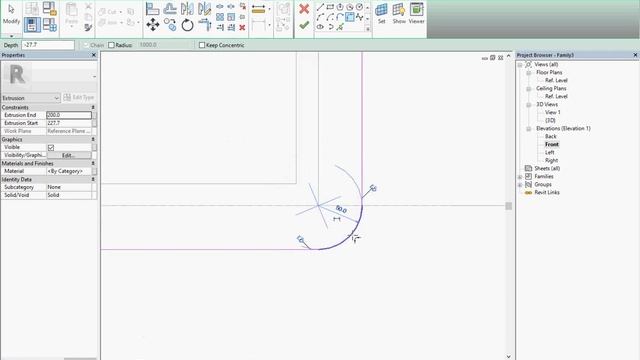Cancel edit mode with red X
The height and width of the screenshot is (360, 640).
point(304,9)
